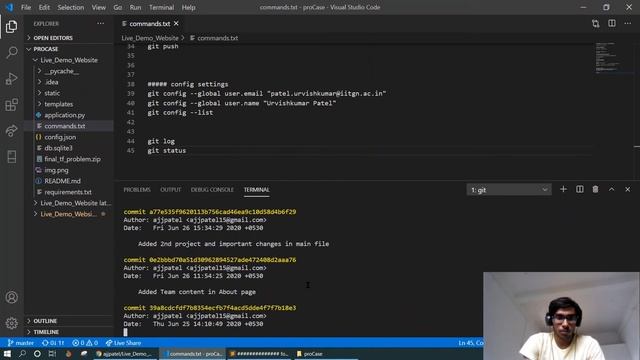
Task: Open the Go menu
Action: point(118,7)
